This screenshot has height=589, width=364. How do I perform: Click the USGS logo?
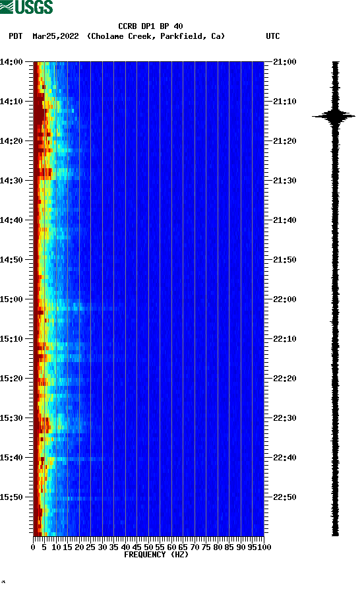[x=26, y=7]
